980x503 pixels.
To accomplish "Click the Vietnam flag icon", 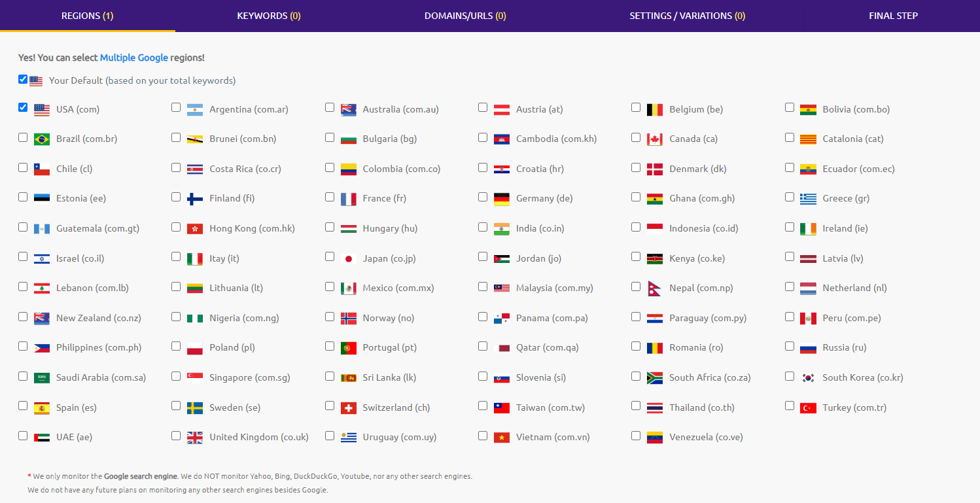I will (x=502, y=438).
